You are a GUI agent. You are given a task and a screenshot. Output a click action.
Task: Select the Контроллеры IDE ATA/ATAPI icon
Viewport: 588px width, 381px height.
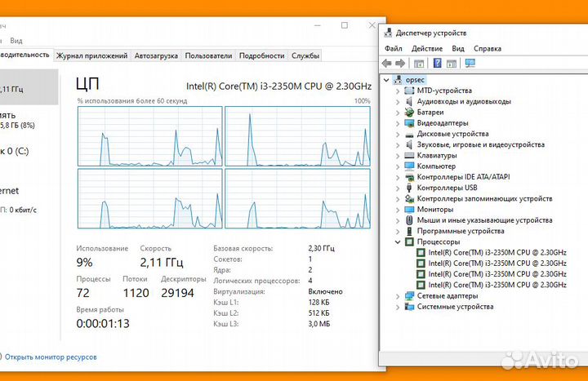(409, 177)
